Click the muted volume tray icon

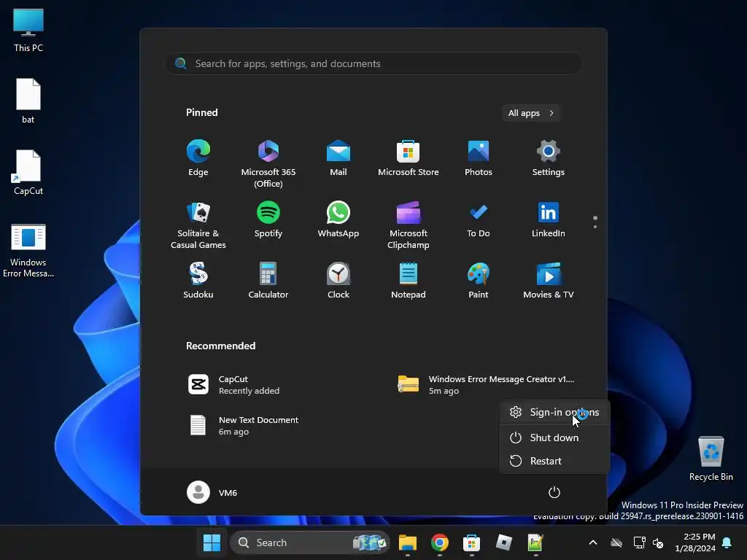click(658, 542)
